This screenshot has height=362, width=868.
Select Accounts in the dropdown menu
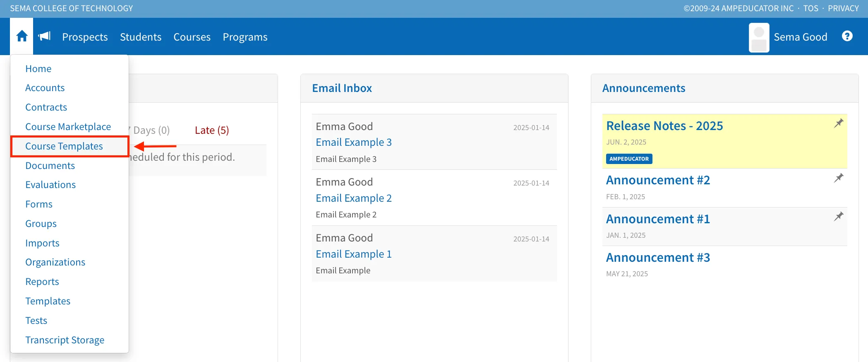[x=45, y=88]
